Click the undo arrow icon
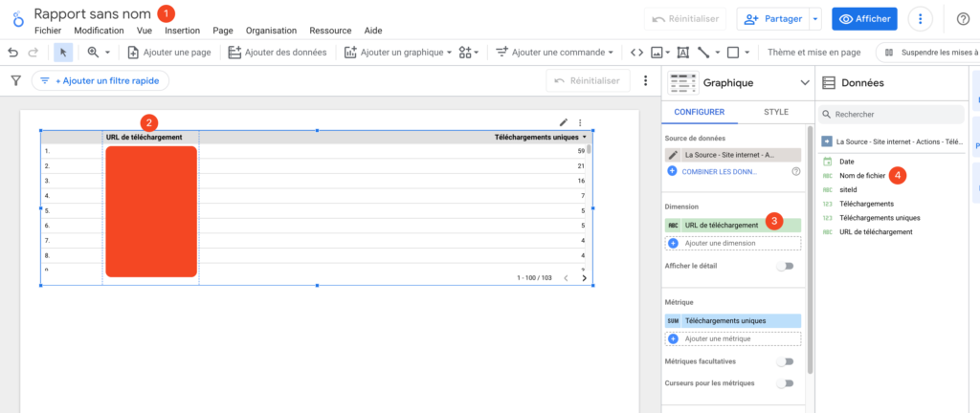Image resolution: width=980 pixels, height=413 pixels. 11,53
